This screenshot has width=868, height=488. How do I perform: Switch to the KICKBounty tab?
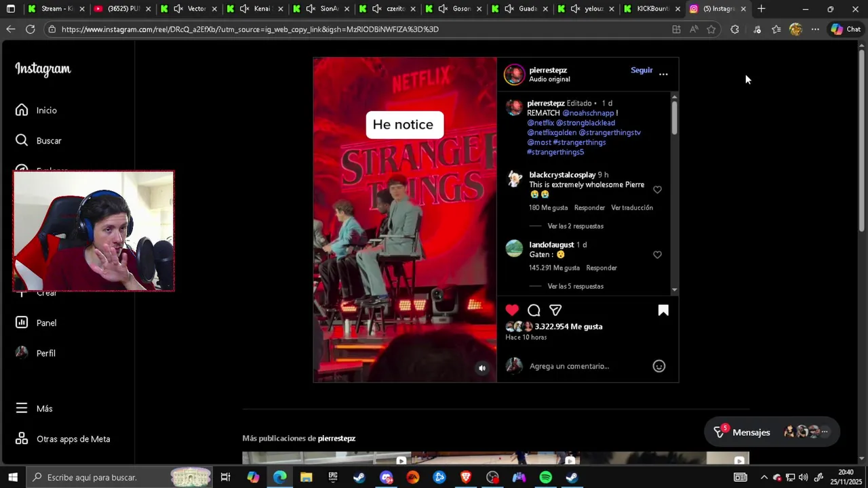[x=652, y=9]
